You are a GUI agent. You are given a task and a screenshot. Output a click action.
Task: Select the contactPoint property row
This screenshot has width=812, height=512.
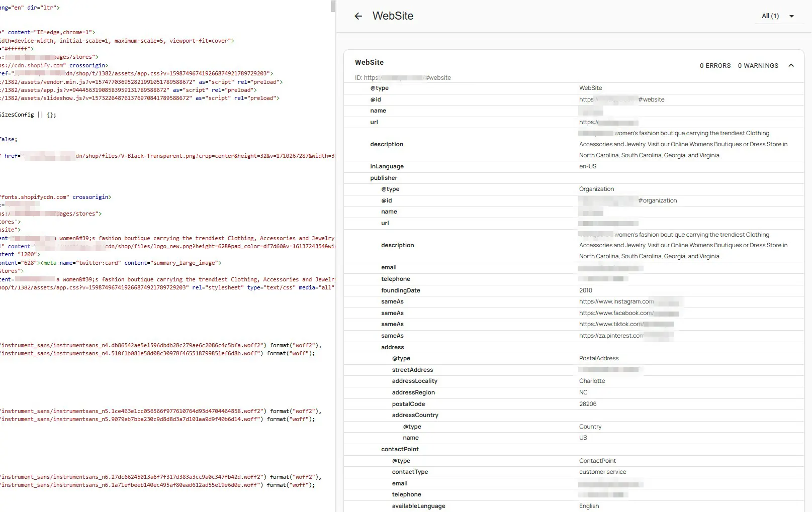[x=574, y=449]
